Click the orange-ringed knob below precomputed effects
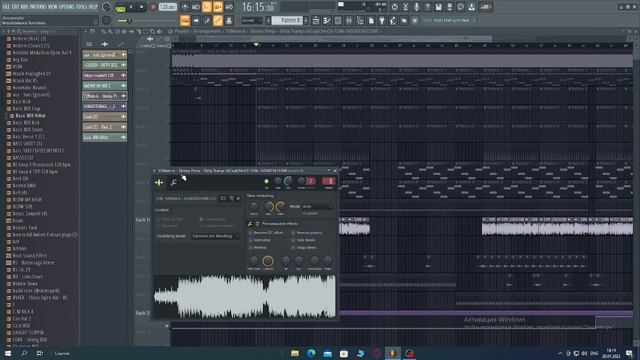 pos(268,260)
